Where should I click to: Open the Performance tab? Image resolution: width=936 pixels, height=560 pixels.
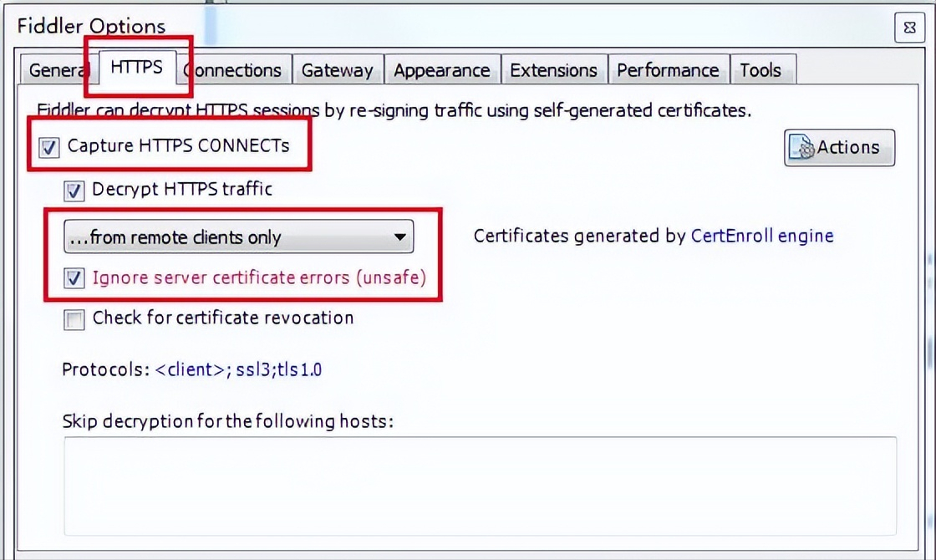(668, 70)
